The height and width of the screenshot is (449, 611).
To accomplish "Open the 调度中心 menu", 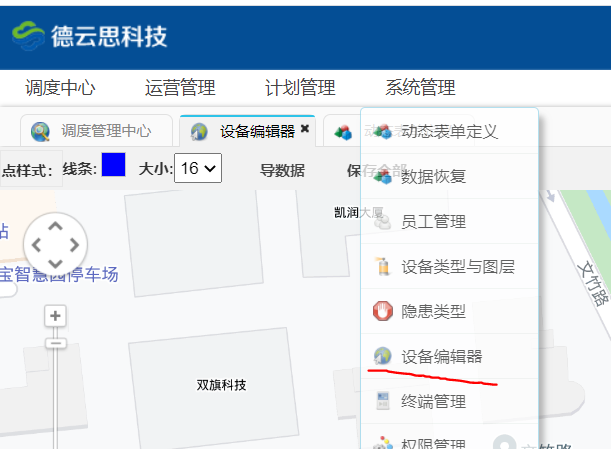I will (x=60, y=88).
